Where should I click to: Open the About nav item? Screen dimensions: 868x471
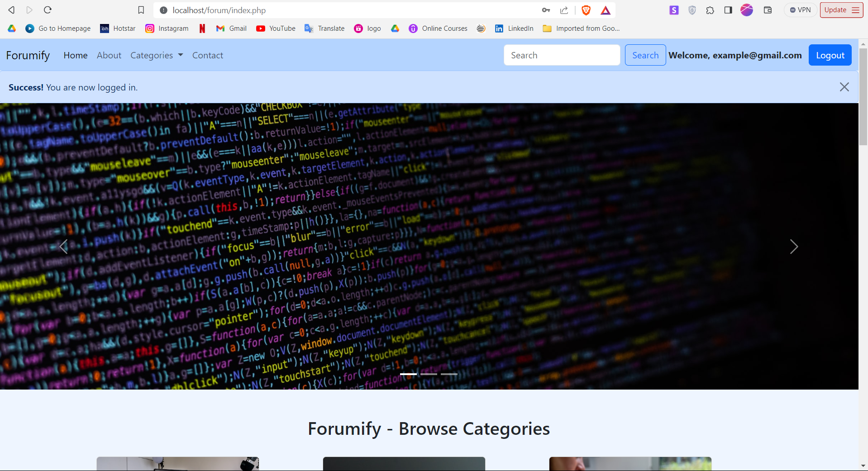tap(109, 55)
